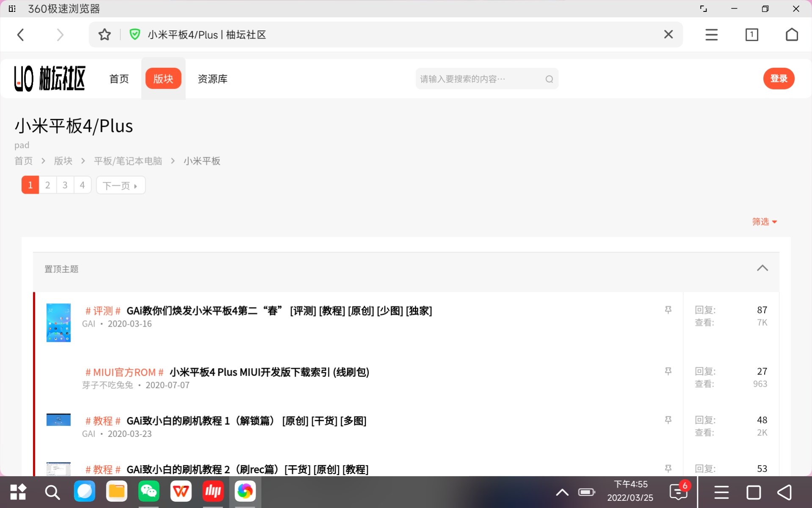Click the 柚坛社区 logo
This screenshot has width=812, height=508.
[x=50, y=78]
